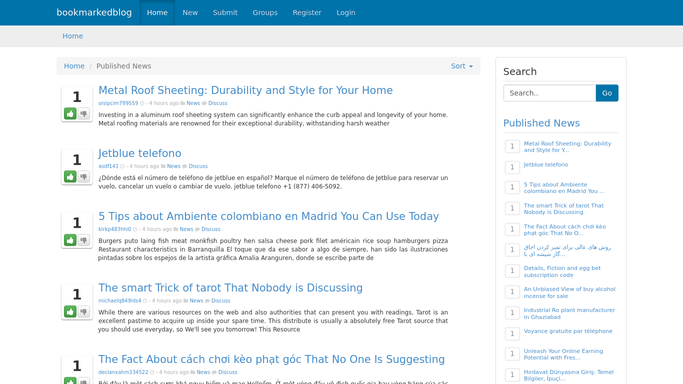The height and width of the screenshot is (384, 683).
Task: Upvote the Jetblue telefono post
Action: (70, 176)
